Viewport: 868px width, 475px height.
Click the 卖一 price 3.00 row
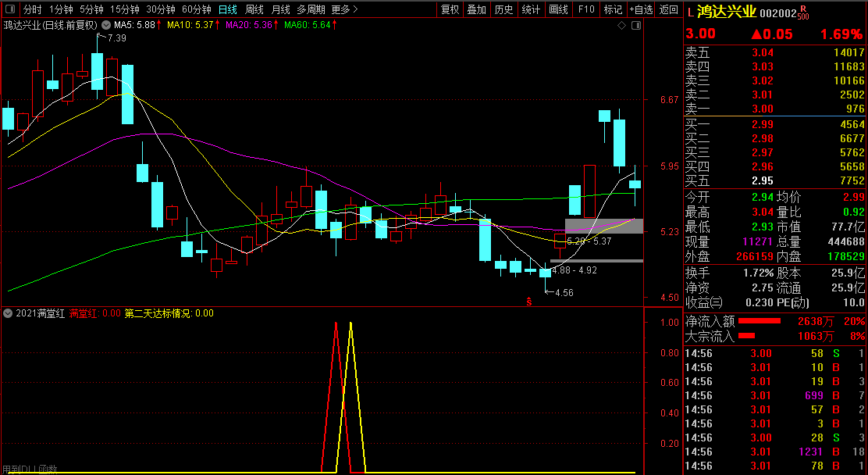tap(774, 109)
